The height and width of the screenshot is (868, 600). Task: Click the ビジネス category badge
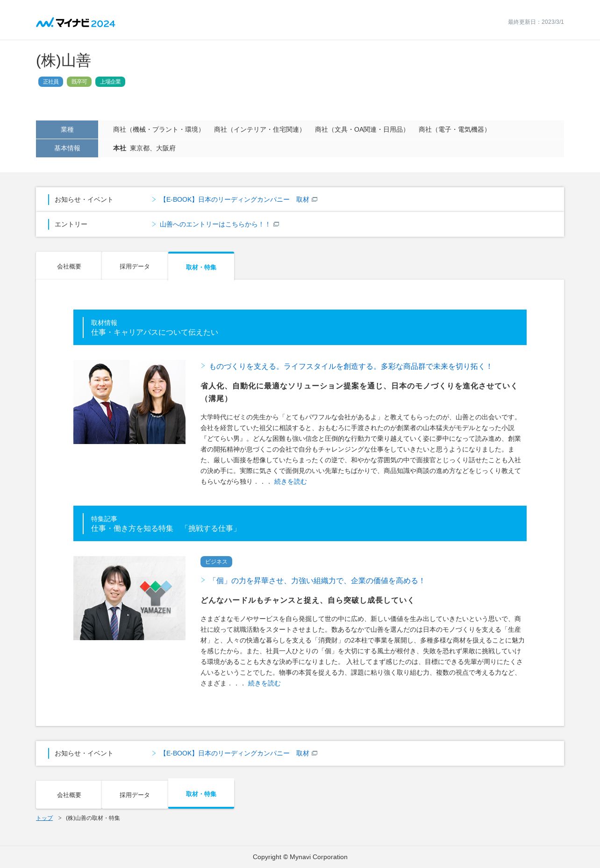[x=216, y=562]
